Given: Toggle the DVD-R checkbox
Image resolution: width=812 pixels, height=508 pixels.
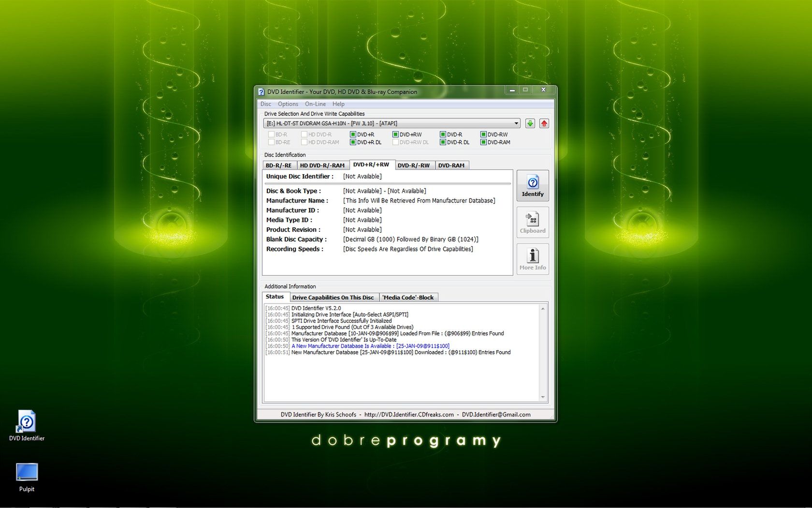Looking at the screenshot, I should (443, 134).
